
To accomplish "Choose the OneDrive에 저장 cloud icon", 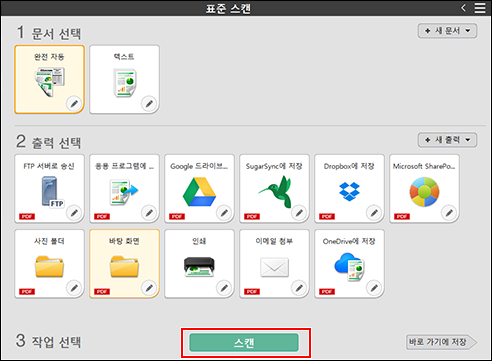I will tap(349, 267).
